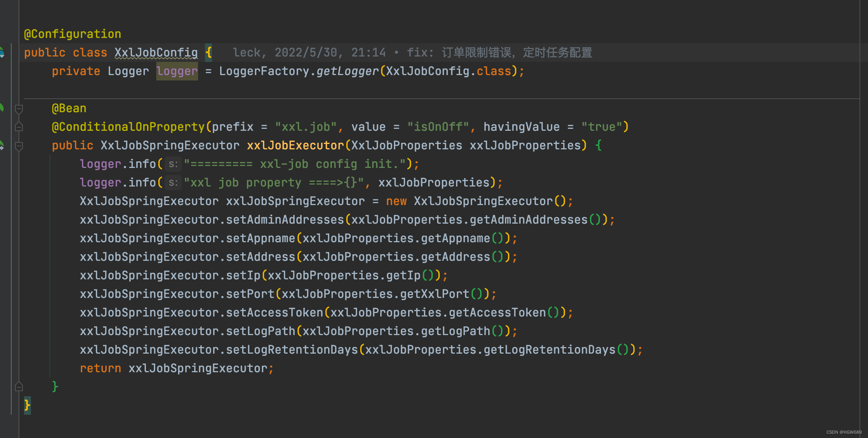
Task: Click the getAdminAddresses method call
Action: [529, 220]
